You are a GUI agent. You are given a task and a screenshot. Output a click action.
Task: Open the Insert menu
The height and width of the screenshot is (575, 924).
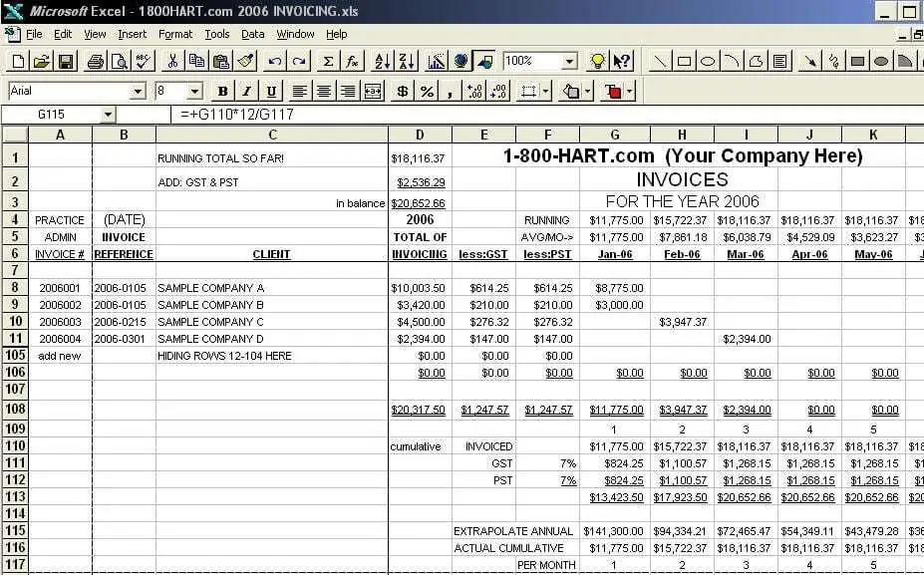coord(132,34)
